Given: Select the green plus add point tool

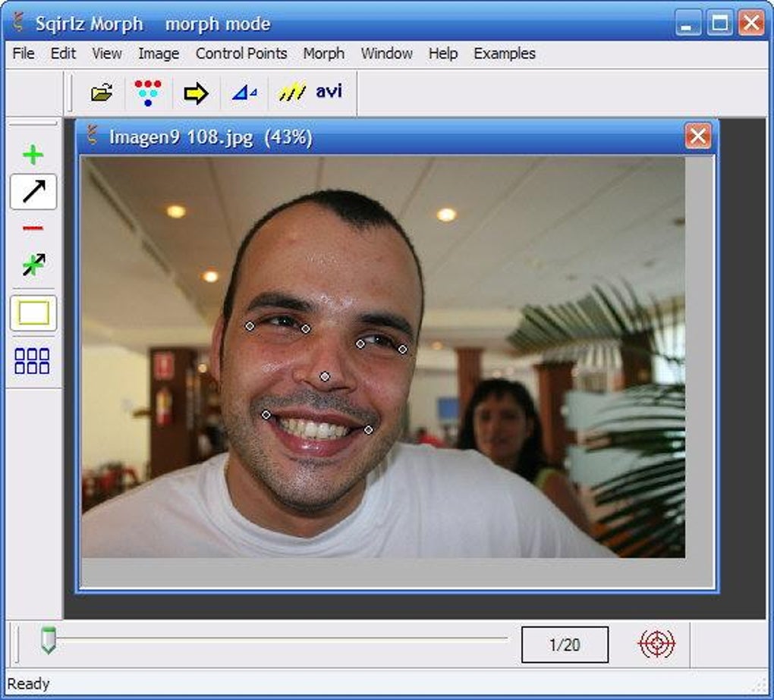Looking at the screenshot, I should point(33,155).
